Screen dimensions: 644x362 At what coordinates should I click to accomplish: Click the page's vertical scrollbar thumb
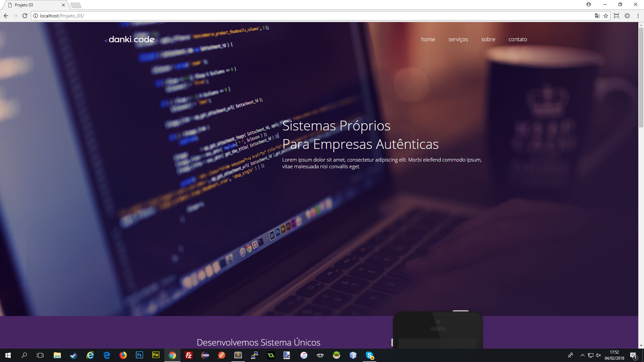click(641, 77)
